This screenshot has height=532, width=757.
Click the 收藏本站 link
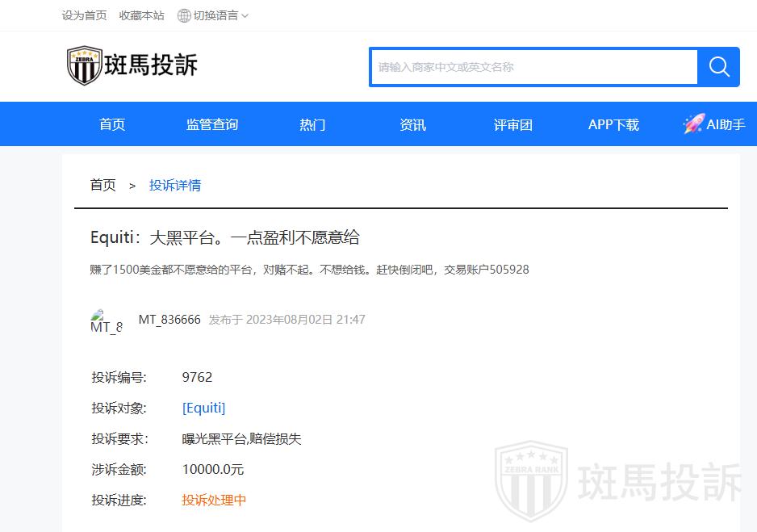pos(141,15)
